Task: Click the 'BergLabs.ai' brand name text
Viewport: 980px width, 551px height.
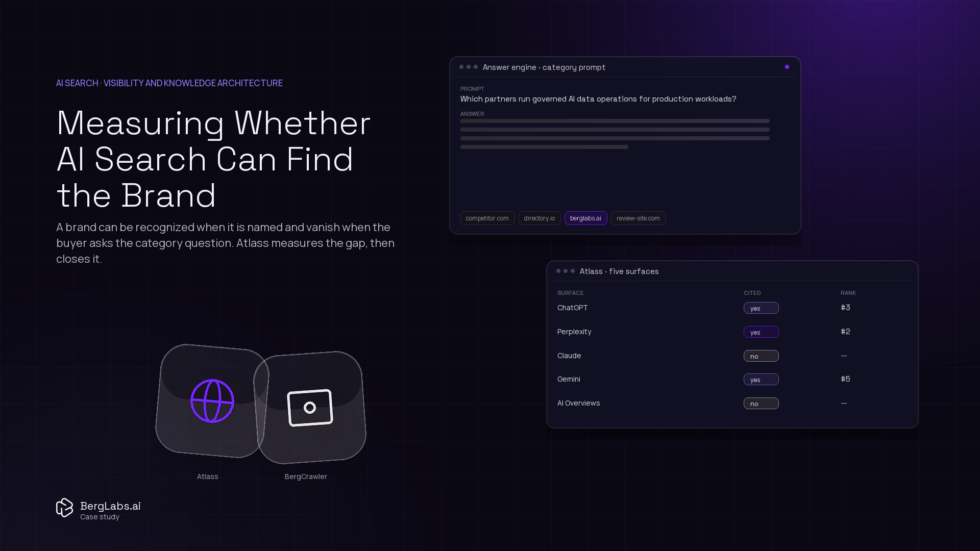Action: 110,506
